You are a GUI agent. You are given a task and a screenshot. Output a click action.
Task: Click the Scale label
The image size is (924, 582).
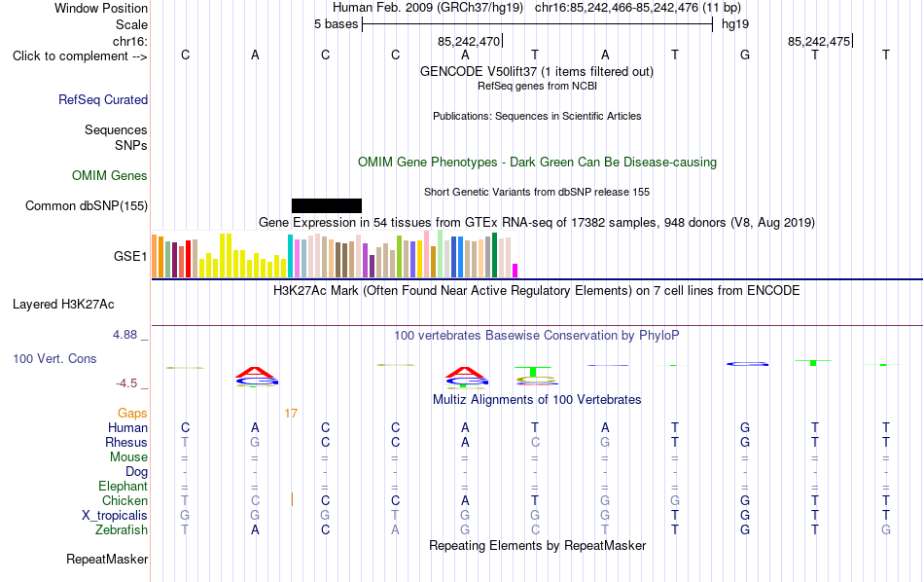tap(132, 24)
